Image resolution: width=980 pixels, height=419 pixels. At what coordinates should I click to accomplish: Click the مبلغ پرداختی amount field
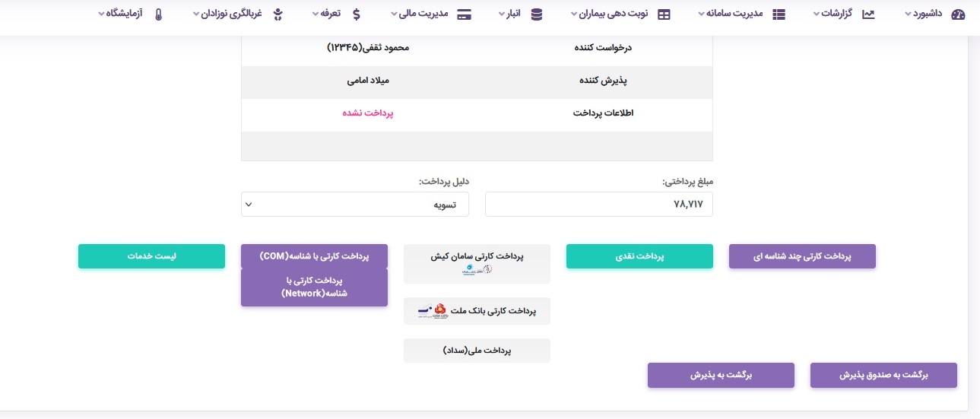coord(598,204)
